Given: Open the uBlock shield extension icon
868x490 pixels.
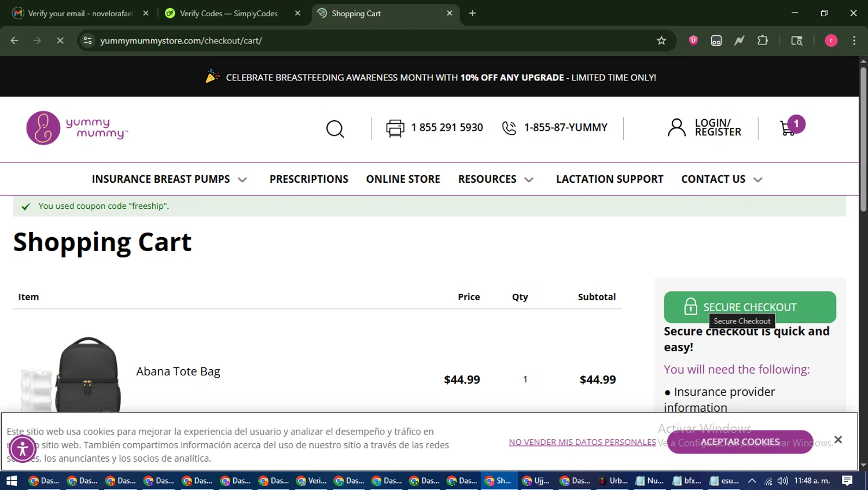Looking at the screenshot, I should 693,40.
